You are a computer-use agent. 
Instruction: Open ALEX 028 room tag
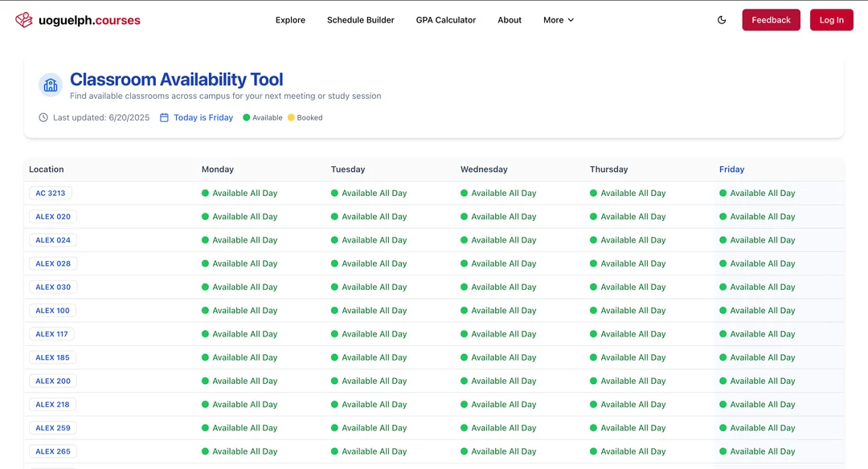53,263
